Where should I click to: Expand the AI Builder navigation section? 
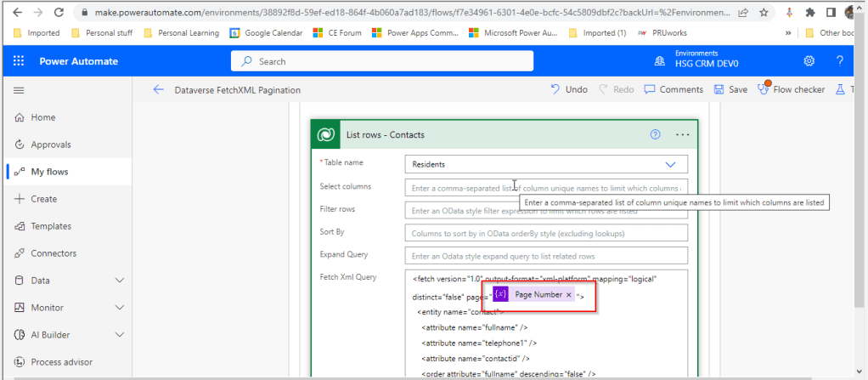click(x=119, y=335)
